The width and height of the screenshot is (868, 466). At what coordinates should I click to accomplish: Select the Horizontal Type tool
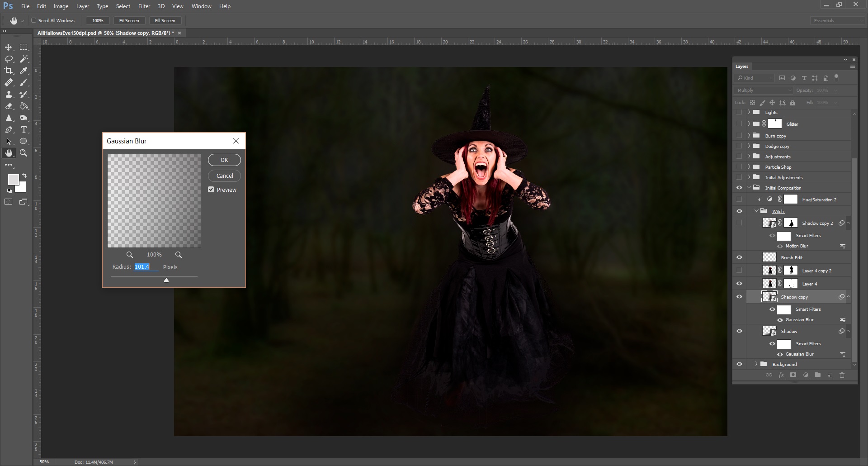pyautogui.click(x=24, y=129)
